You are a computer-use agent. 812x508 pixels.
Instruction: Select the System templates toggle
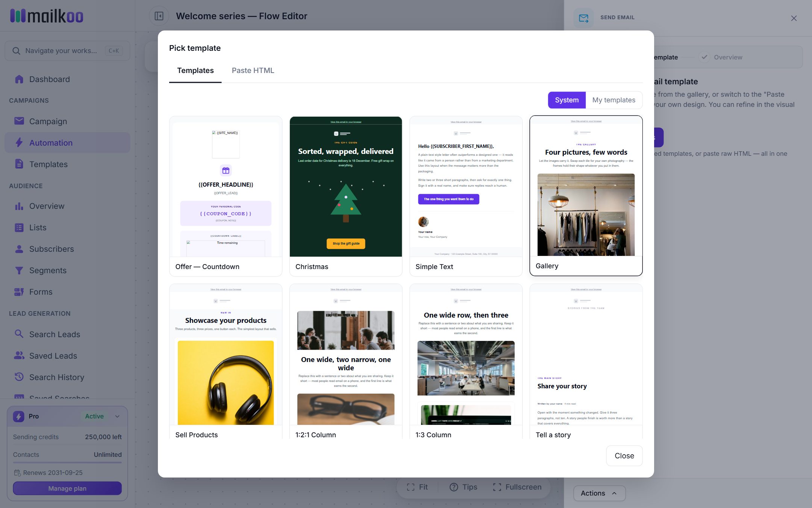(567, 100)
